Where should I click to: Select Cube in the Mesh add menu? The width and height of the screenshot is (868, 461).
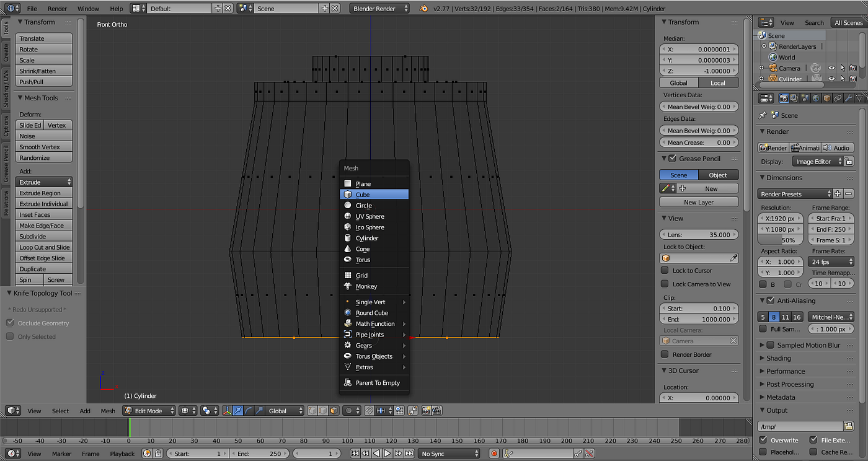(x=374, y=195)
